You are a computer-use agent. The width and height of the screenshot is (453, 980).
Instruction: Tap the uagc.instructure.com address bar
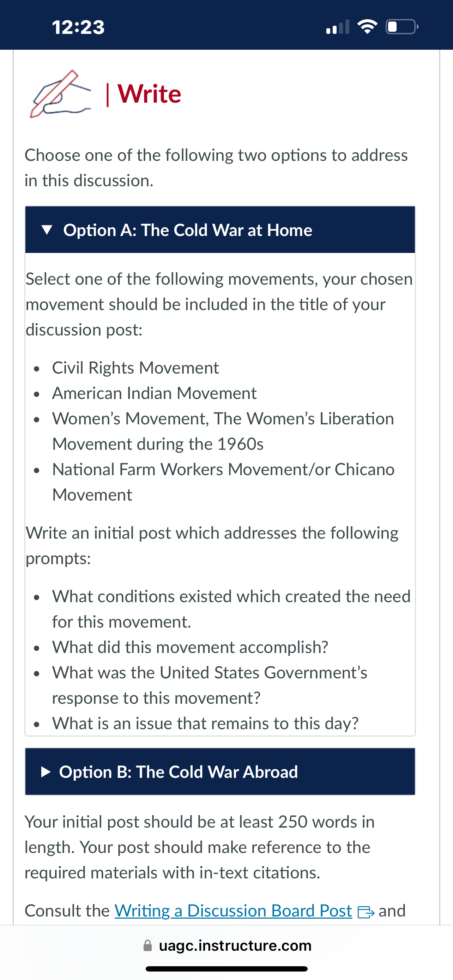click(x=227, y=945)
